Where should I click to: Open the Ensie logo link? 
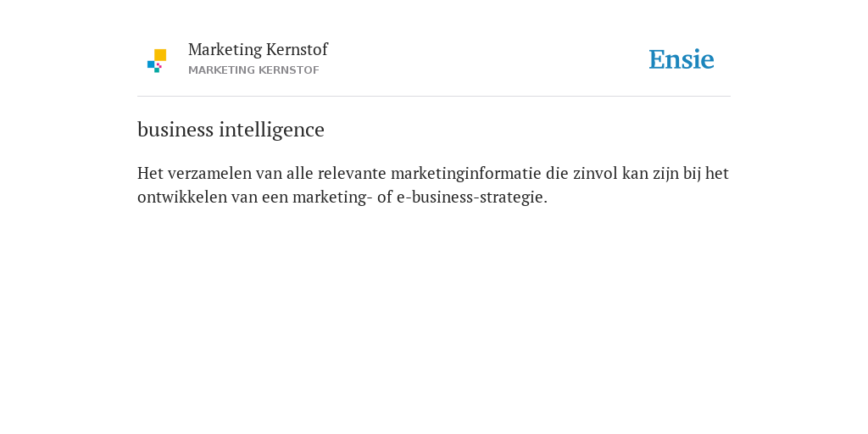[x=682, y=59]
